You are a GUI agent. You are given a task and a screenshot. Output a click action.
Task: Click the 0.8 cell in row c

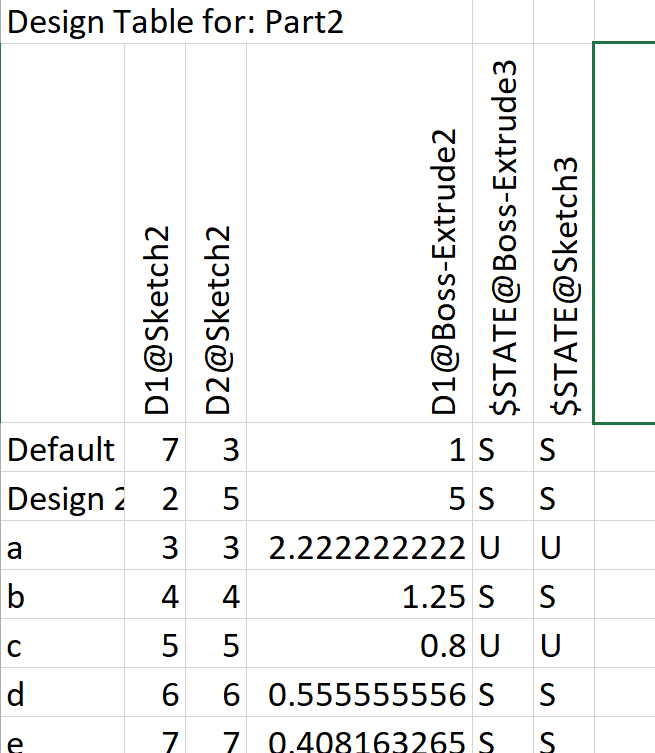(x=360, y=644)
